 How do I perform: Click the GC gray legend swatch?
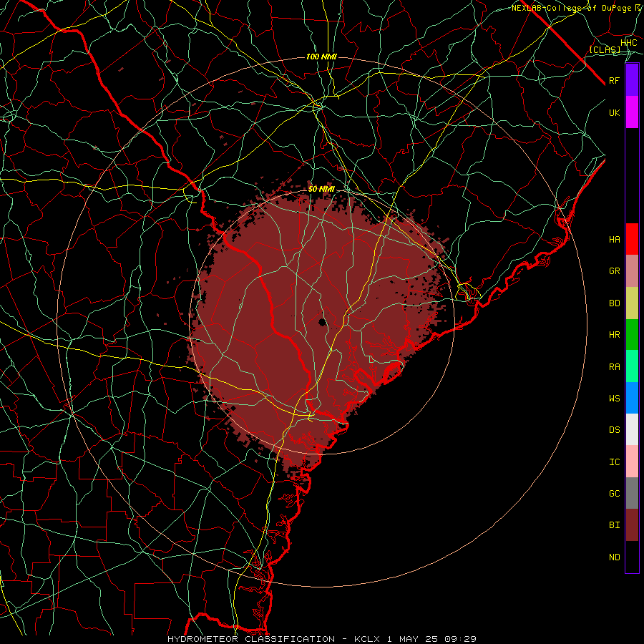coord(632,493)
